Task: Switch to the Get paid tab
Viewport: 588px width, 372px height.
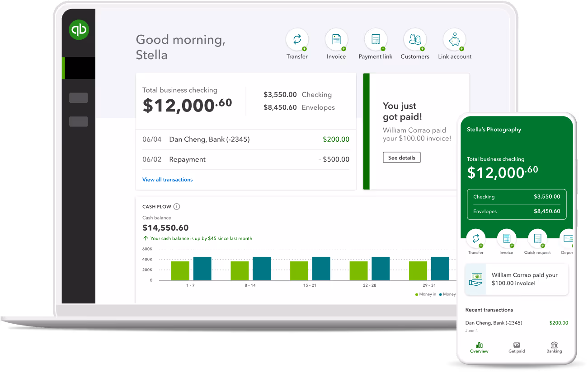Action: point(516,348)
